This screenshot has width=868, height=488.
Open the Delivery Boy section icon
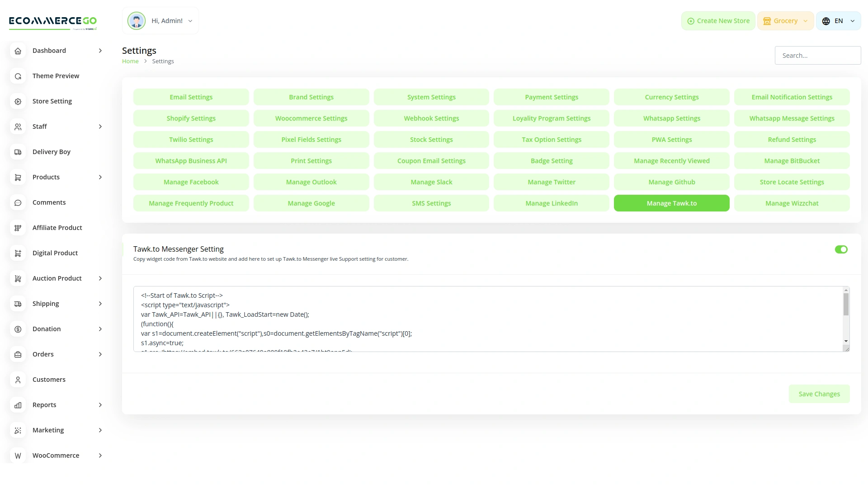coord(18,152)
